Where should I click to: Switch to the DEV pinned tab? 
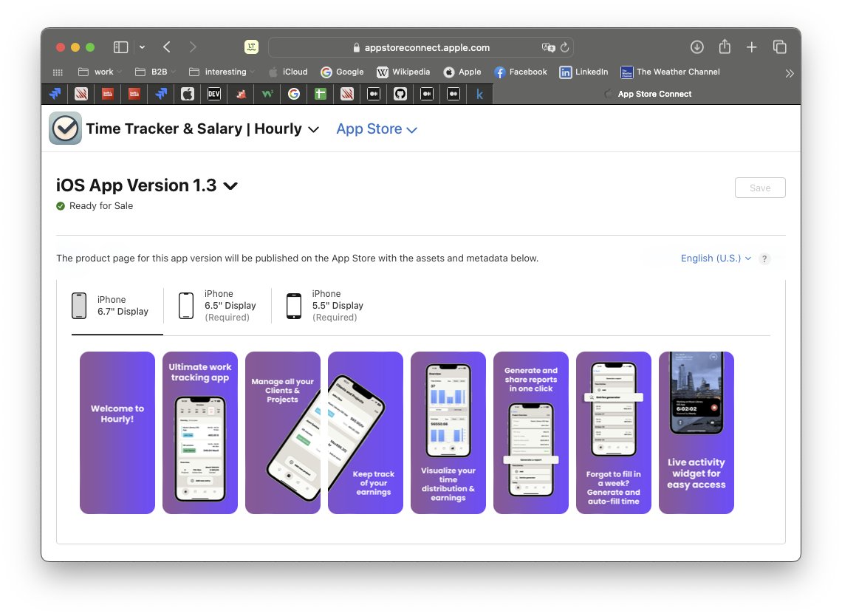pyautogui.click(x=213, y=94)
